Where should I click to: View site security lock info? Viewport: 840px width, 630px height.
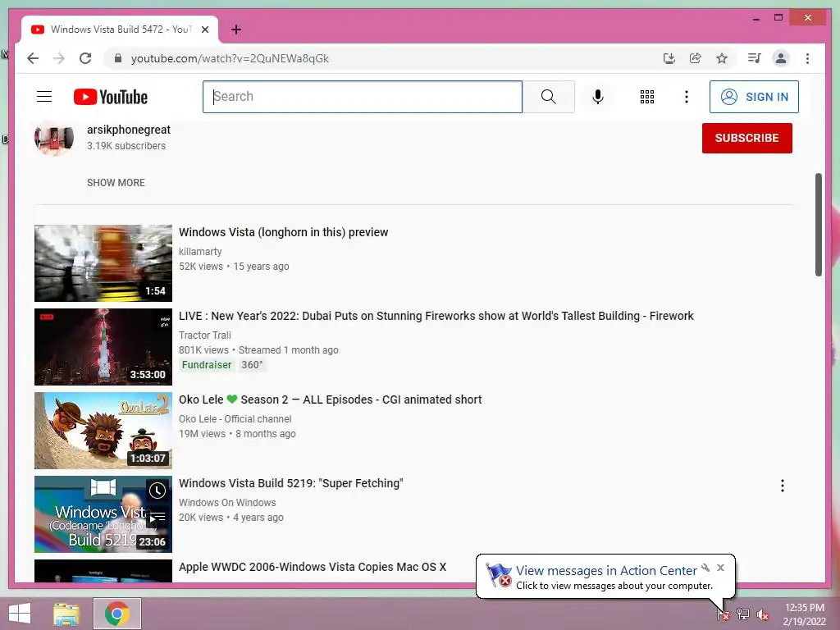click(x=118, y=58)
